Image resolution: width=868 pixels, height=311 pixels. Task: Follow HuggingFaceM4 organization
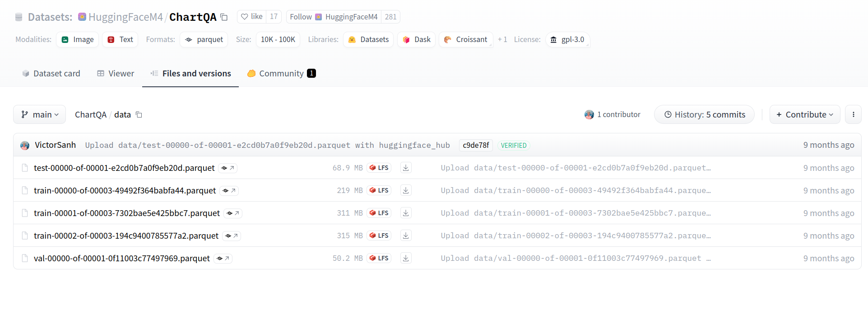point(334,17)
